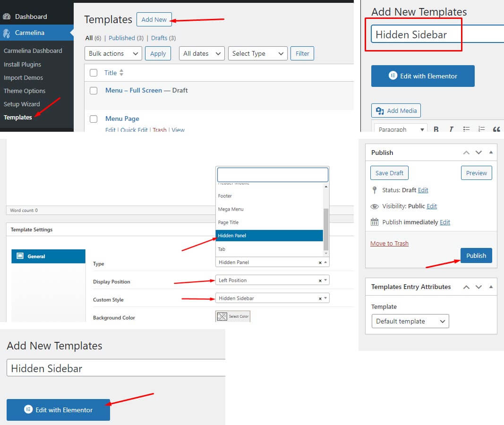The width and height of the screenshot is (504, 425).
Task: Edit the Publish immediately setting
Action: point(445,222)
